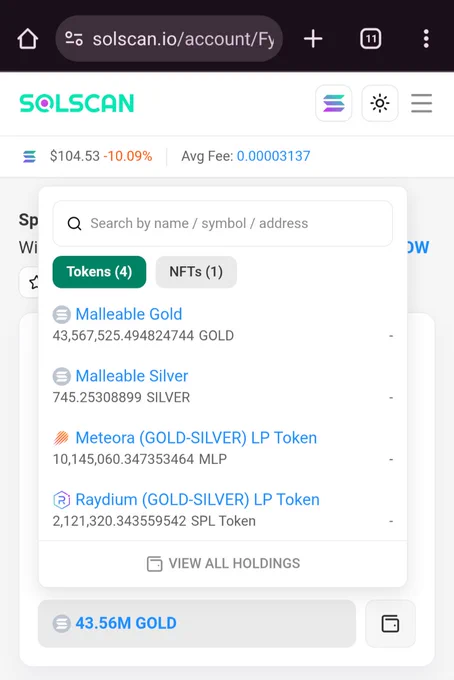Toggle light/dark theme sun icon
454x680 pixels.
click(x=380, y=103)
